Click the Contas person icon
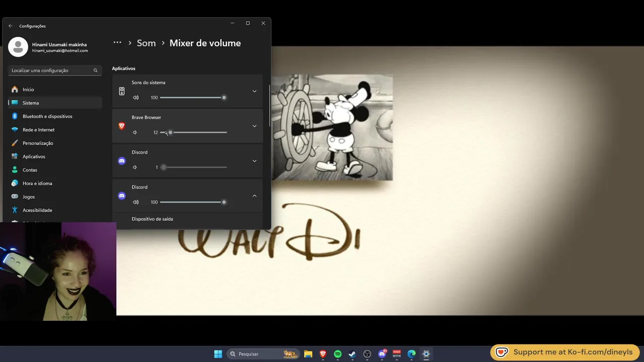The width and height of the screenshot is (644, 362). click(15, 170)
